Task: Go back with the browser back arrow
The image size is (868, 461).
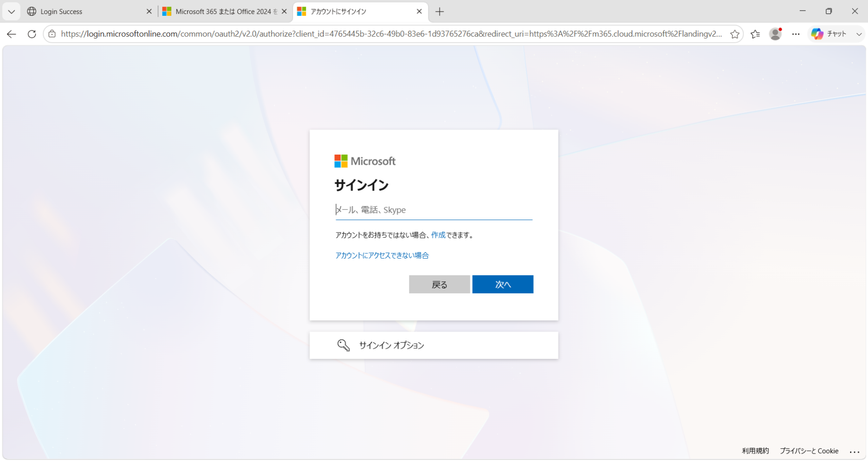Action: coord(12,34)
